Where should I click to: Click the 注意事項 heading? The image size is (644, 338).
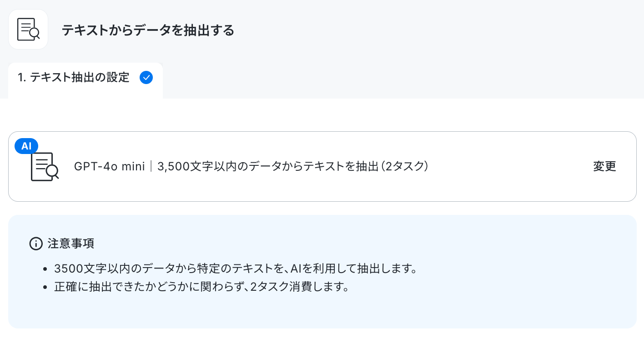pos(71,244)
